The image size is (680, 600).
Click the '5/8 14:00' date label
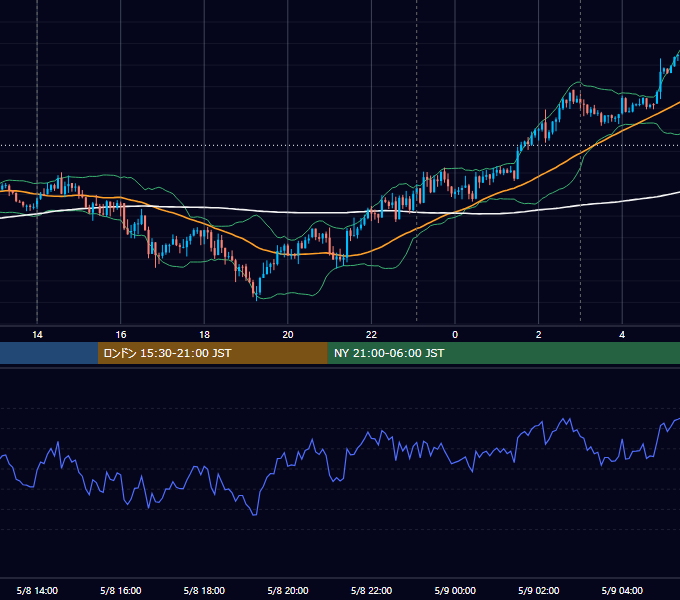[37, 590]
